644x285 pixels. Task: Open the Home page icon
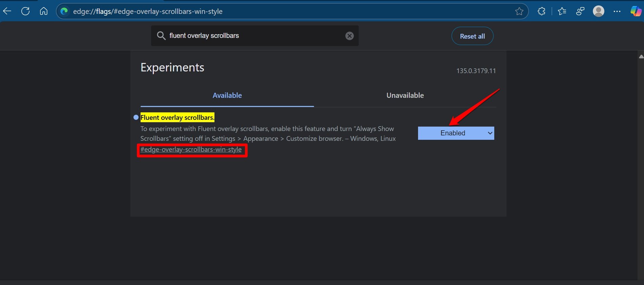pos(43,11)
